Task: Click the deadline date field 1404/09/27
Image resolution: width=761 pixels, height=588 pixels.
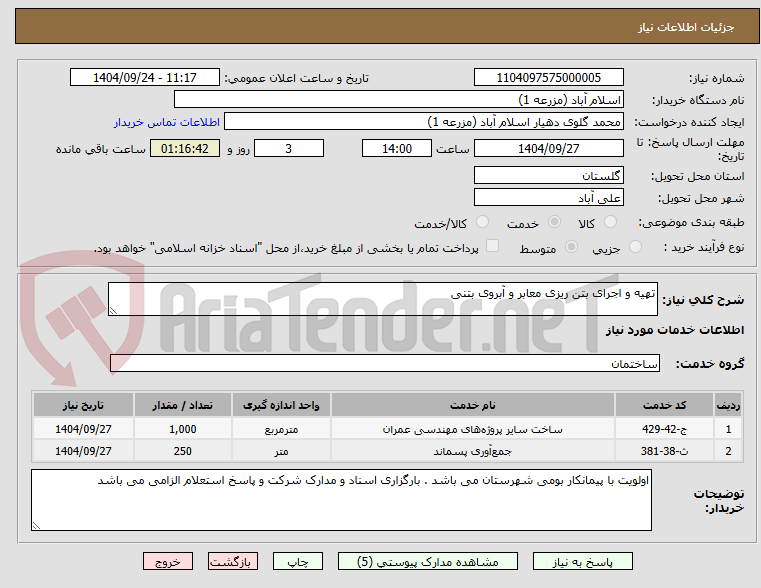Action: coord(548,148)
